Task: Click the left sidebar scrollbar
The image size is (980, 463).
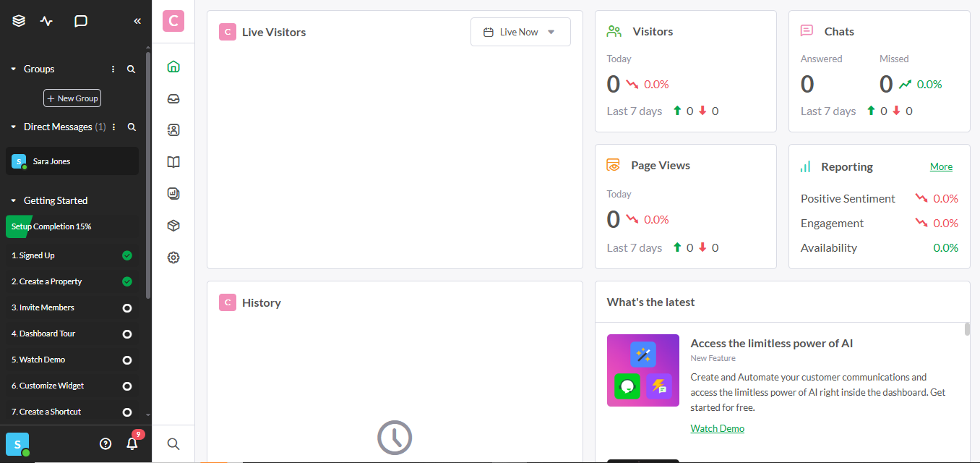Action: click(148, 174)
